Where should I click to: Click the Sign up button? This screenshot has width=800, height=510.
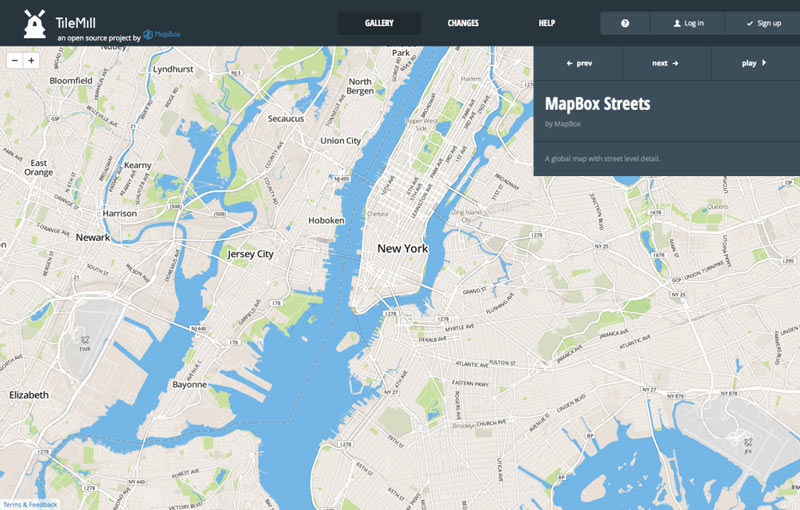coord(763,23)
